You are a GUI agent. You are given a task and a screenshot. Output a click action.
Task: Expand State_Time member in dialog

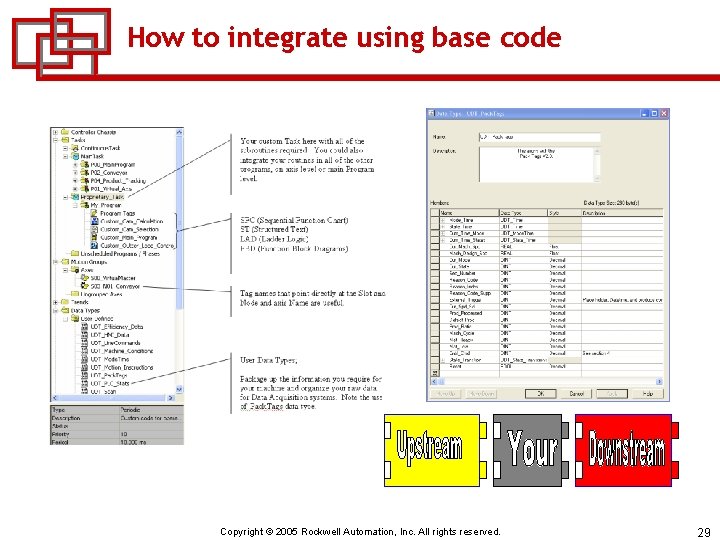tap(443, 227)
